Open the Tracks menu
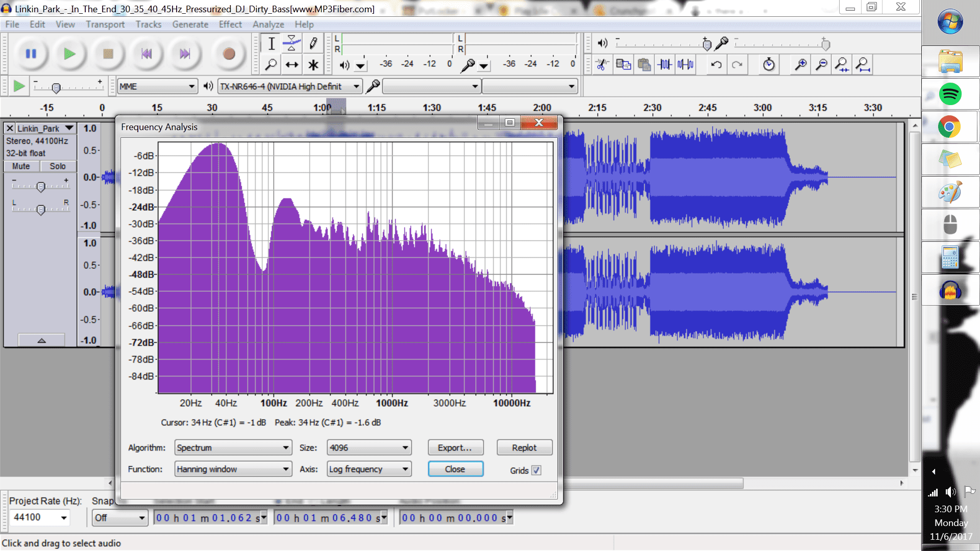Image resolution: width=980 pixels, height=551 pixels. tap(149, 24)
